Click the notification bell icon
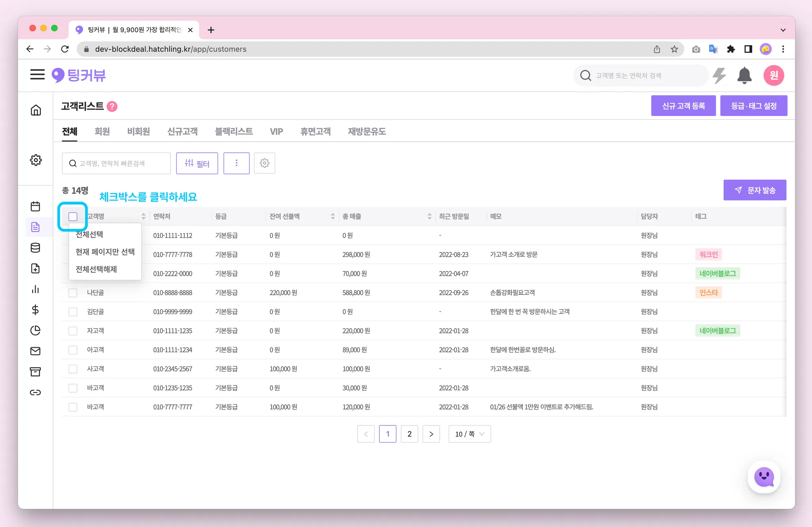The height and width of the screenshot is (527, 812). pyautogui.click(x=744, y=75)
